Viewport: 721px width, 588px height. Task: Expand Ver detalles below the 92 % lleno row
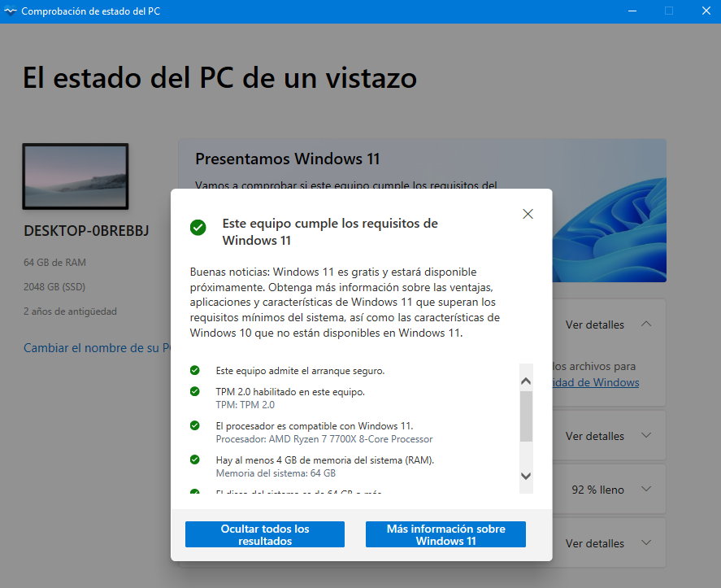(x=646, y=543)
